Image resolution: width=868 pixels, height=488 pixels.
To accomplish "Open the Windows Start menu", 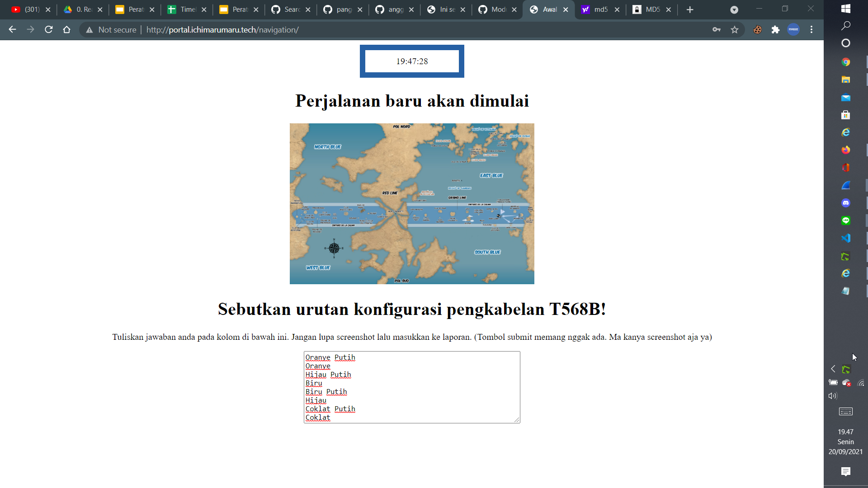I will [x=846, y=8].
